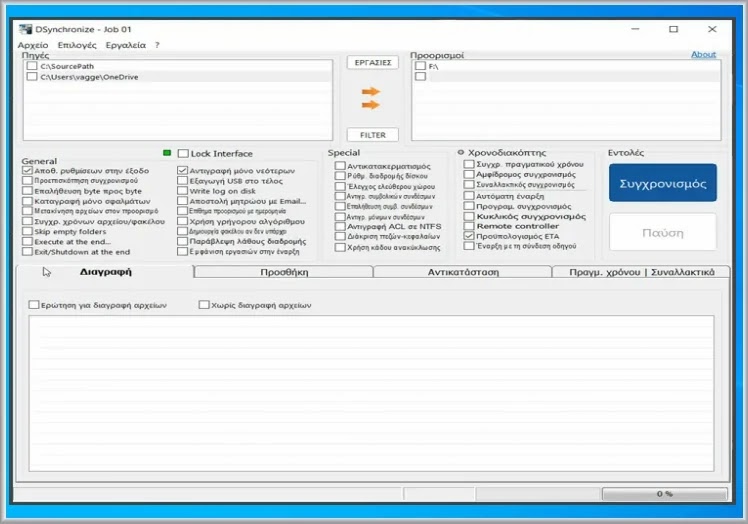Enable Write log on disk checkbox
The width and height of the screenshot is (748, 524).
tap(182, 191)
